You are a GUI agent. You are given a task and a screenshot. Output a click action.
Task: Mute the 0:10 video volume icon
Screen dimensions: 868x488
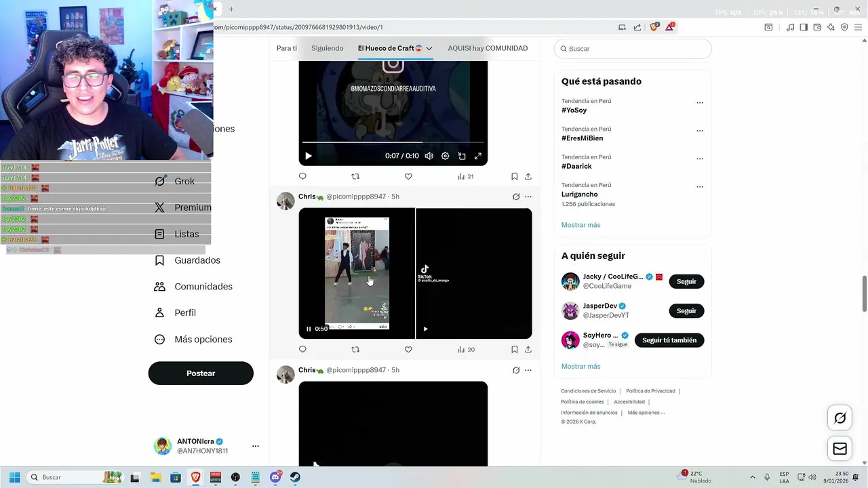[x=429, y=156]
